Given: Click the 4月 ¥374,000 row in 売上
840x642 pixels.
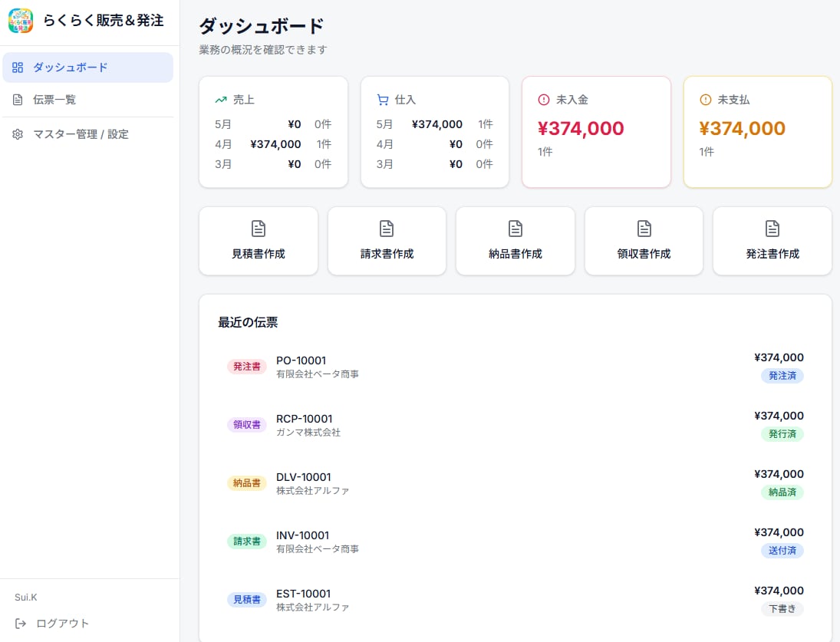Looking at the screenshot, I should tap(273, 144).
